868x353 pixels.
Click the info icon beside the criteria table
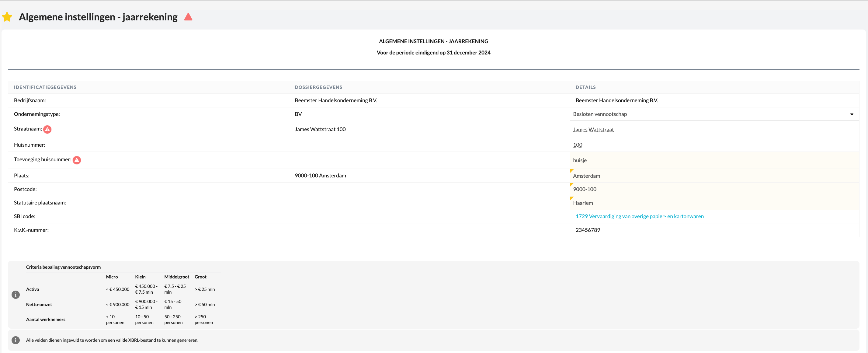point(16,295)
